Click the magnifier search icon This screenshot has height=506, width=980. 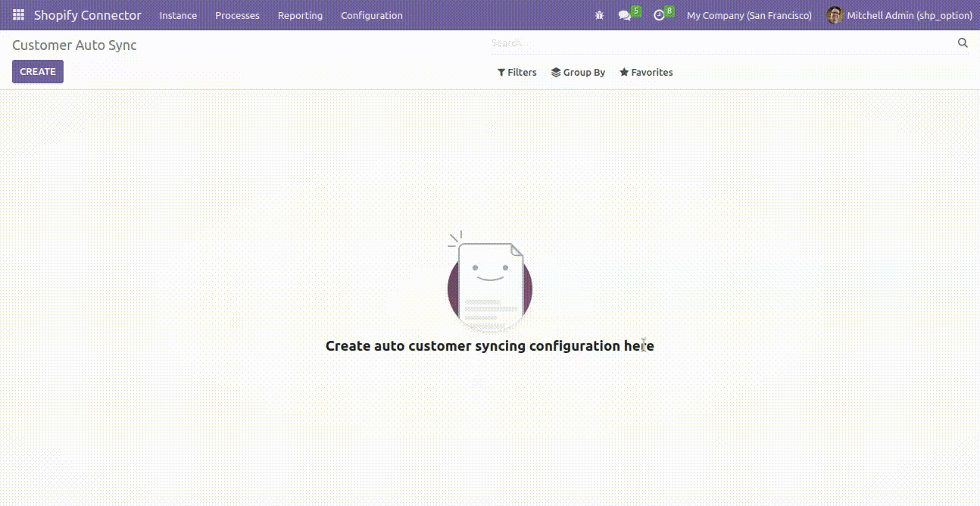[963, 43]
